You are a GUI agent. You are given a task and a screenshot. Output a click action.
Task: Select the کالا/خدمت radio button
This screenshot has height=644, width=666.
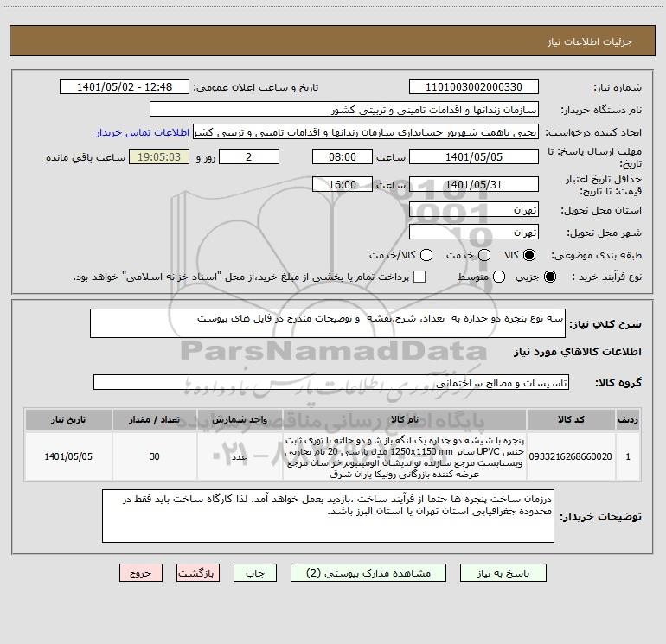pyautogui.click(x=426, y=255)
